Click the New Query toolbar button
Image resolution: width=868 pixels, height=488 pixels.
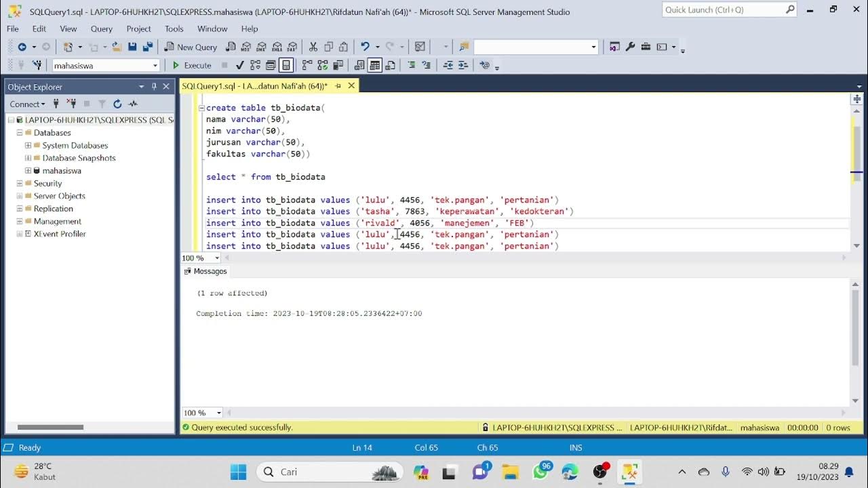click(191, 47)
